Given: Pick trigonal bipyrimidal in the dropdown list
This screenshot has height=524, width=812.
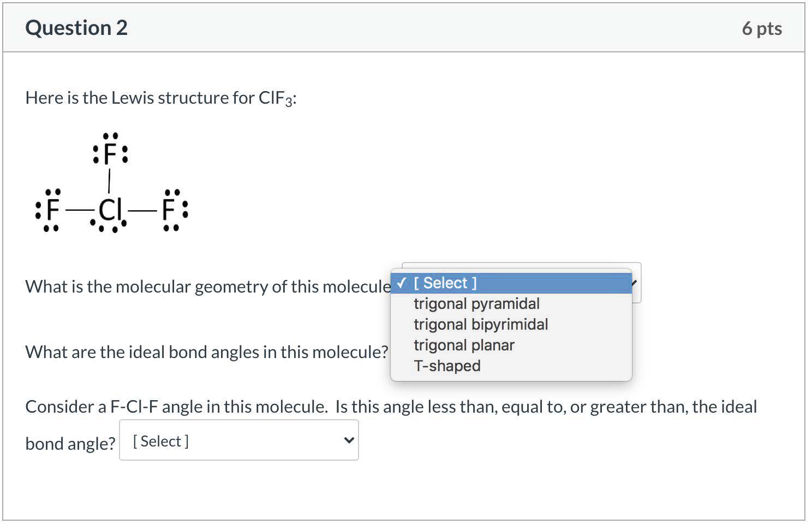Looking at the screenshot, I should coord(481,324).
